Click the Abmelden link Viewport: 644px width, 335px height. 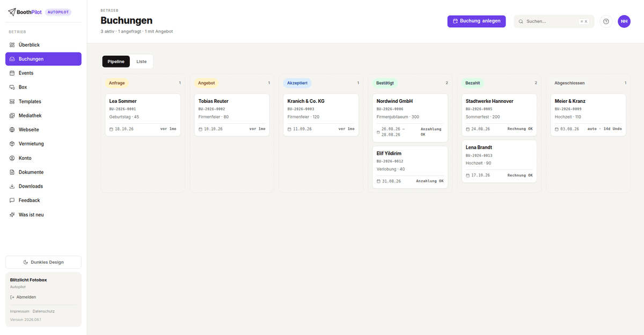click(x=23, y=297)
